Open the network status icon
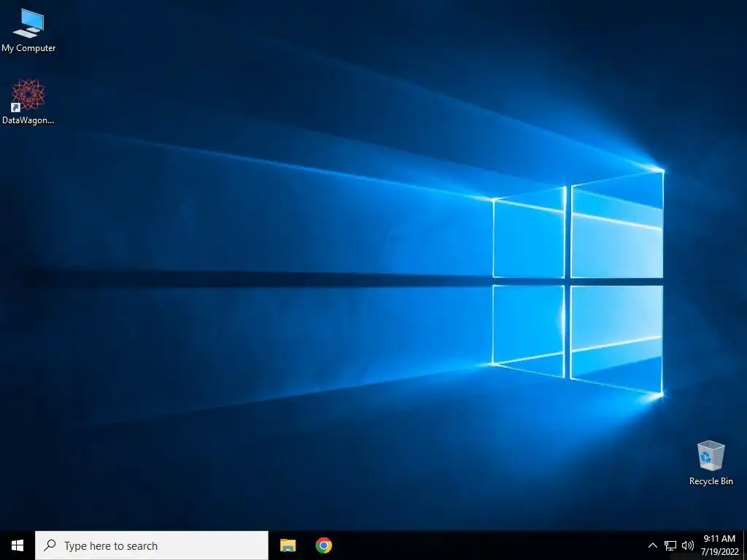The width and height of the screenshot is (747, 560). (670, 545)
